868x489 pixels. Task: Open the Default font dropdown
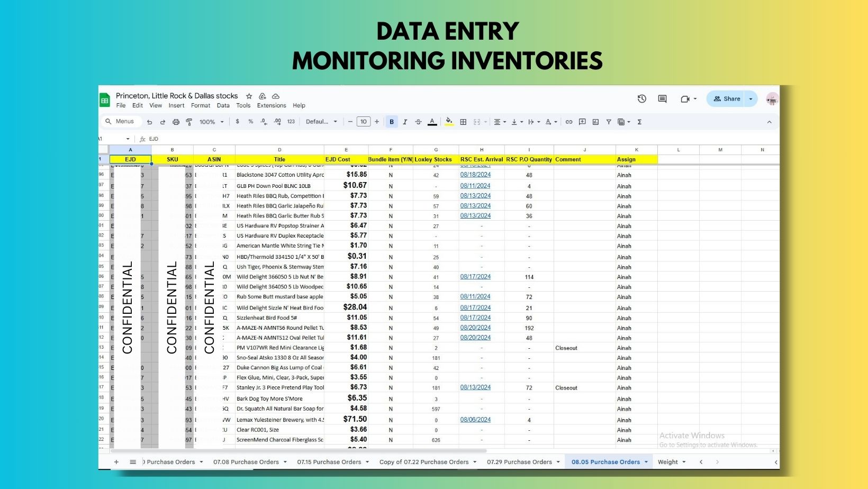click(321, 122)
